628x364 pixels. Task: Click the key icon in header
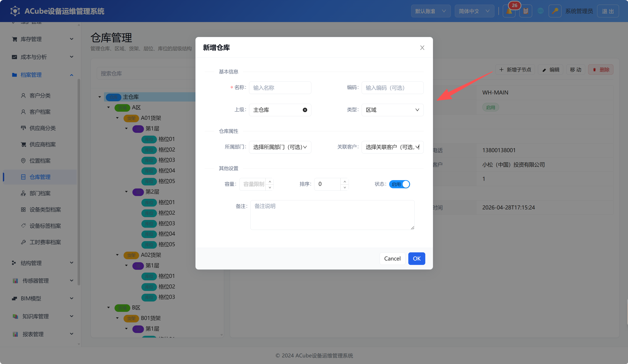pyautogui.click(x=555, y=11)
